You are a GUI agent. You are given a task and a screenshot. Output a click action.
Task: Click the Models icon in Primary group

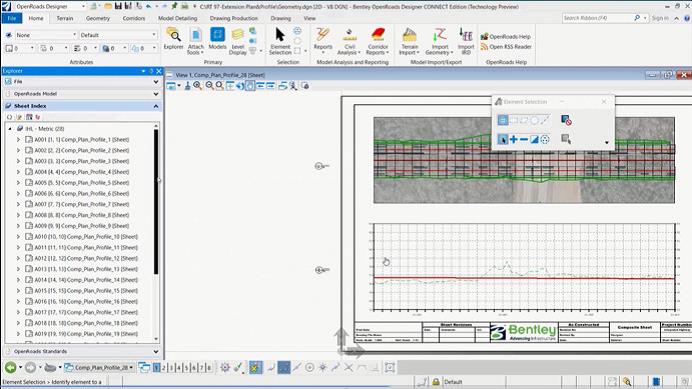coord(217,38)
